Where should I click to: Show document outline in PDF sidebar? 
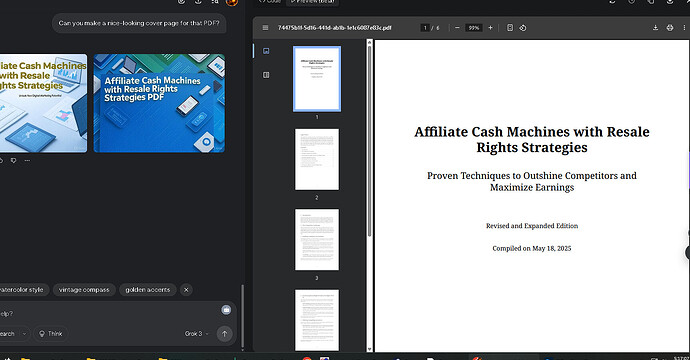click(266, 75)
